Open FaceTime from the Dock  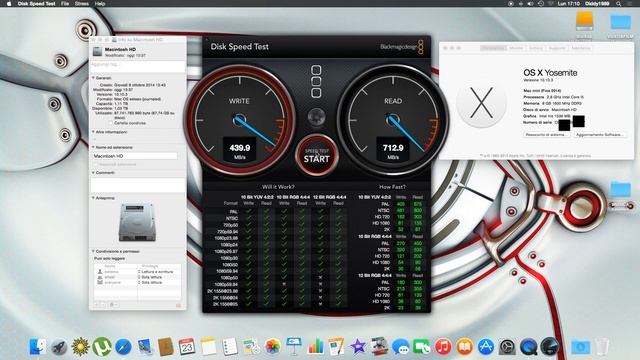click(422, 347)
